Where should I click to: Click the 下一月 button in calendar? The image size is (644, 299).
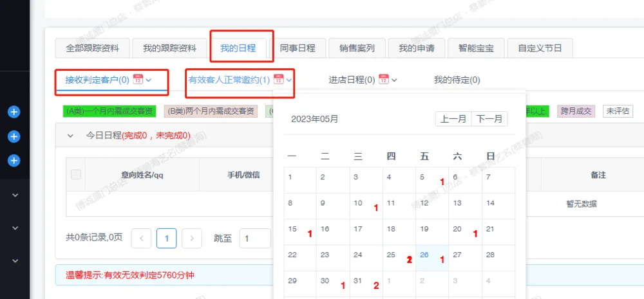pos(489,119)
